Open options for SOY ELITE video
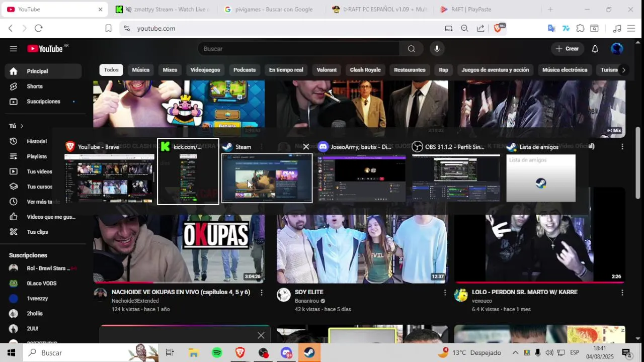Image resolution: width=644 pixels, height=362 pixels. pos(445,292)
